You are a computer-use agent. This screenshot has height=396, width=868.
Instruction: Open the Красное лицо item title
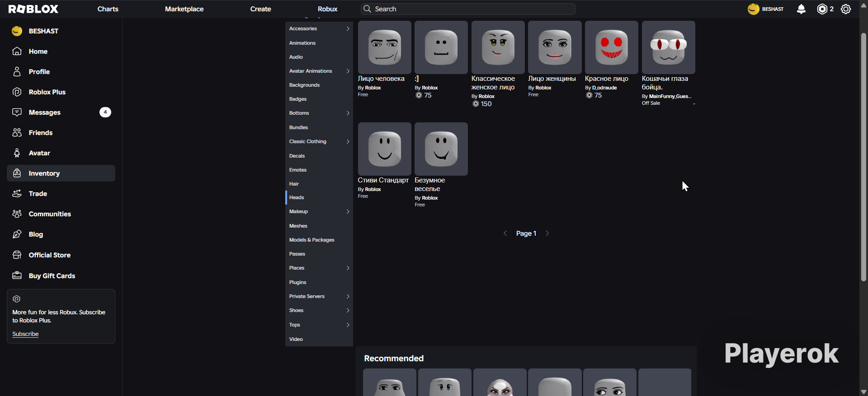607,79
